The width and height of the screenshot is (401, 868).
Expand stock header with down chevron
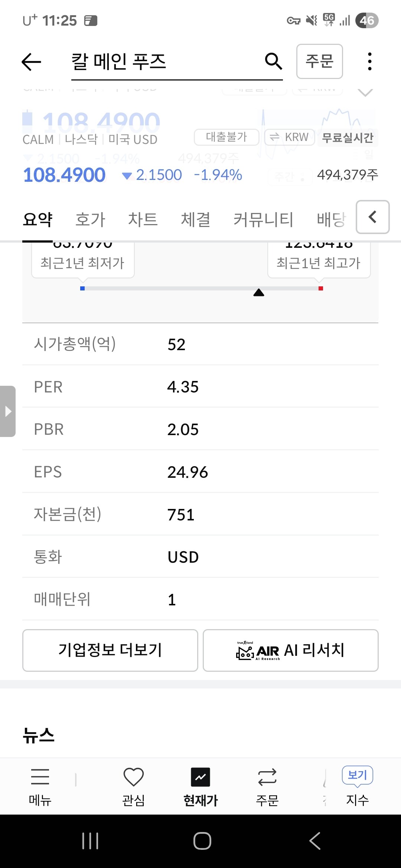tap(365, 92)
